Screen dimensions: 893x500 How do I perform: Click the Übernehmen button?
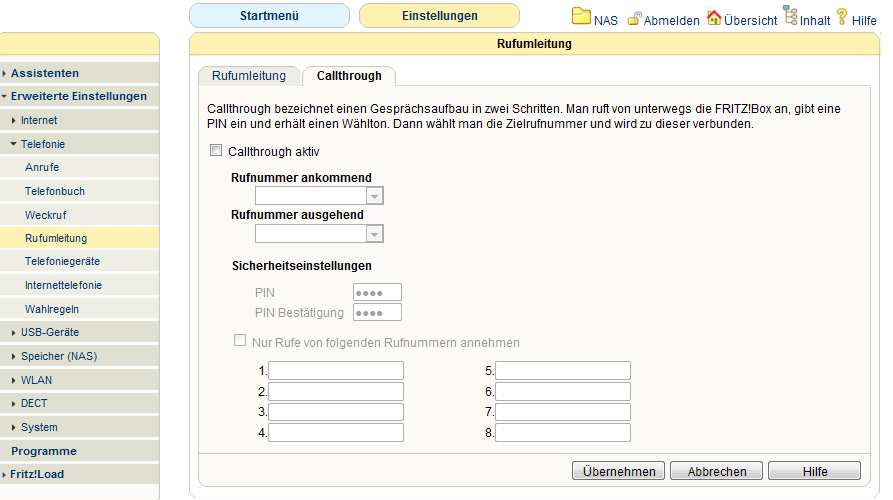619,471
